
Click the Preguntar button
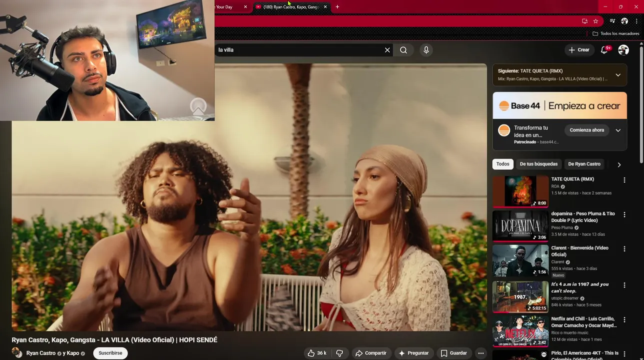pos(413,353)
